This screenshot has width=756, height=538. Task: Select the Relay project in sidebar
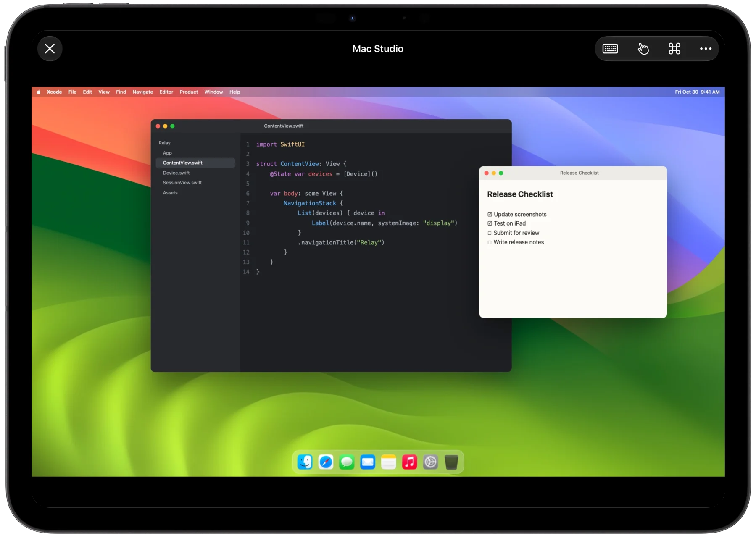coord(164,143)
